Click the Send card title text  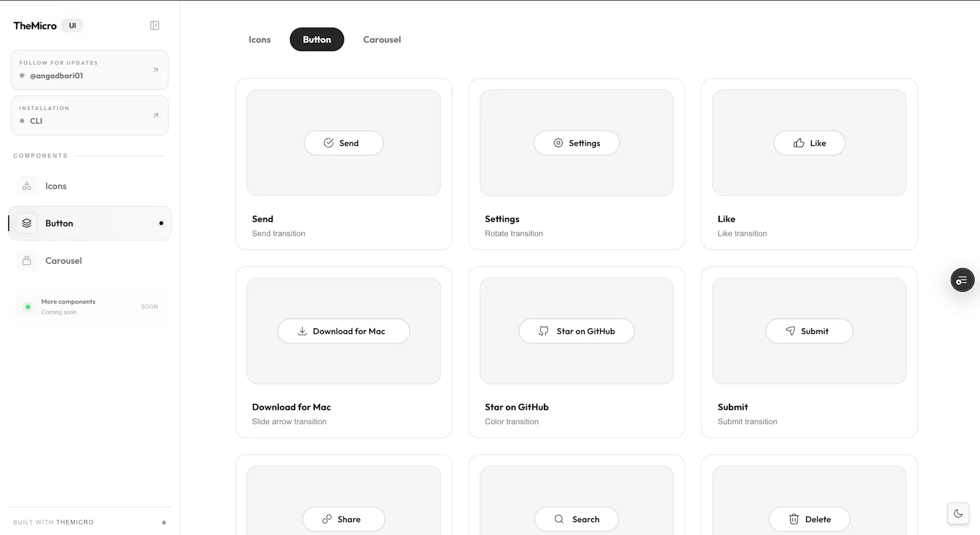[263, 219]
